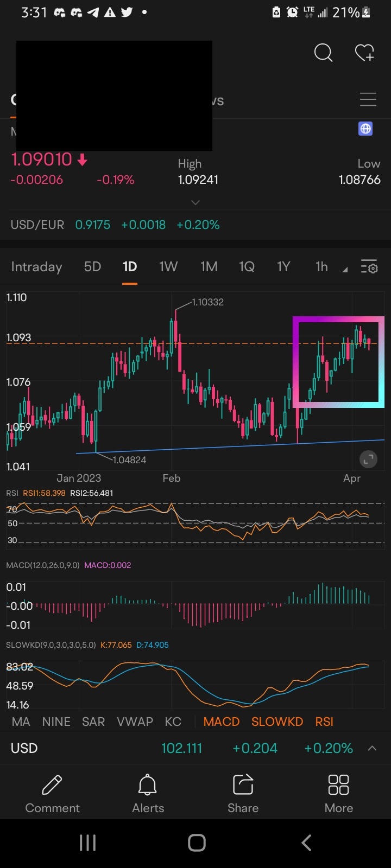The image size is (391, 868).
Task: Select the Intraday chart tab
Action: pos(36,267)
